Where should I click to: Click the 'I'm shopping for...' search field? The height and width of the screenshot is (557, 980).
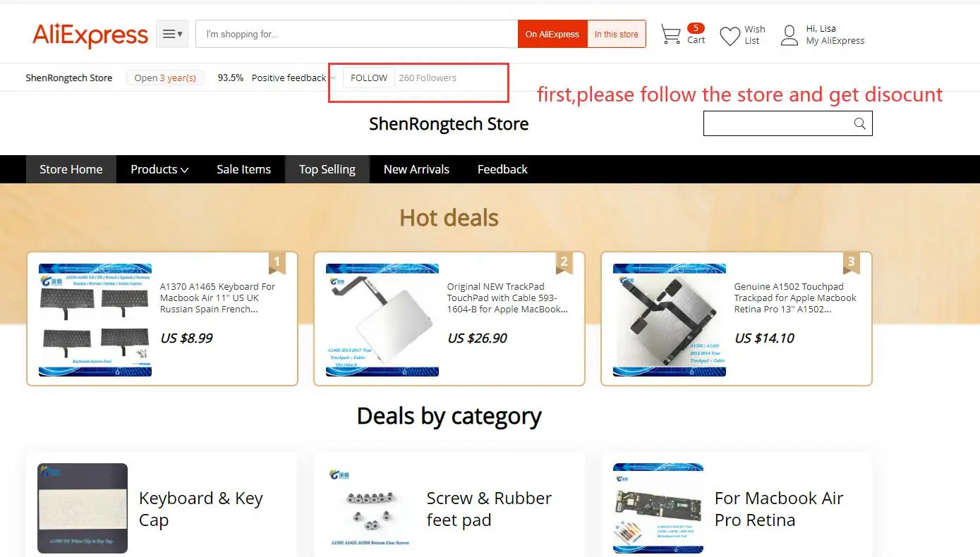pyautogui.click(x=357, y=34)
